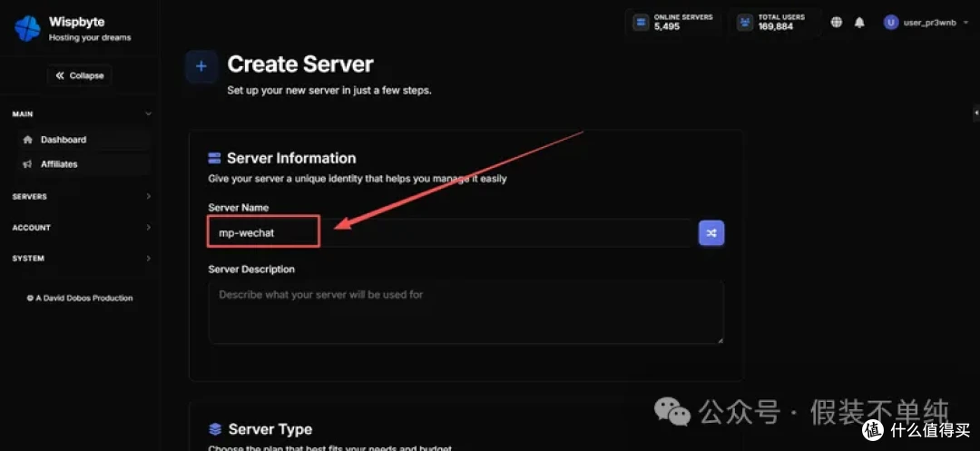Open the language globe icon
980x451 pixels.
tap(837, 23)
